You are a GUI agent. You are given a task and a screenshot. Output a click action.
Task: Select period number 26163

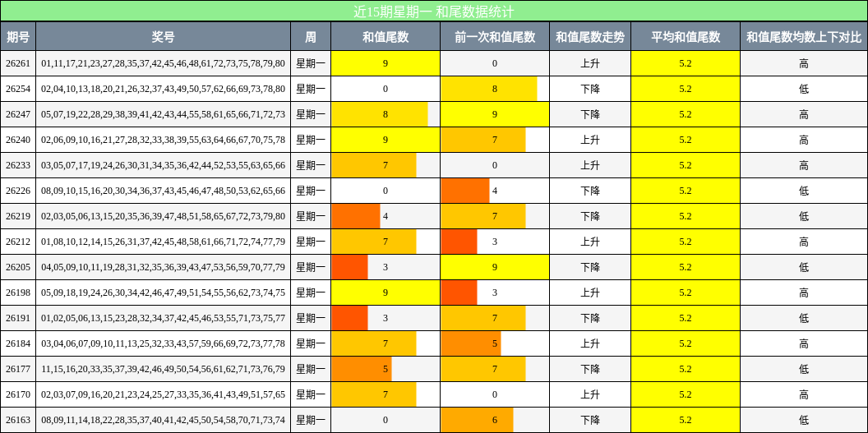pos(18,420)
